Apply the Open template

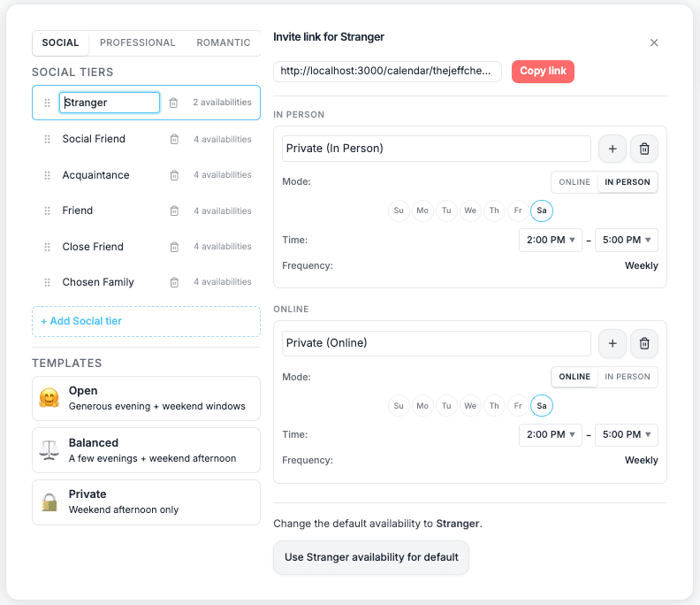(146, 398)
